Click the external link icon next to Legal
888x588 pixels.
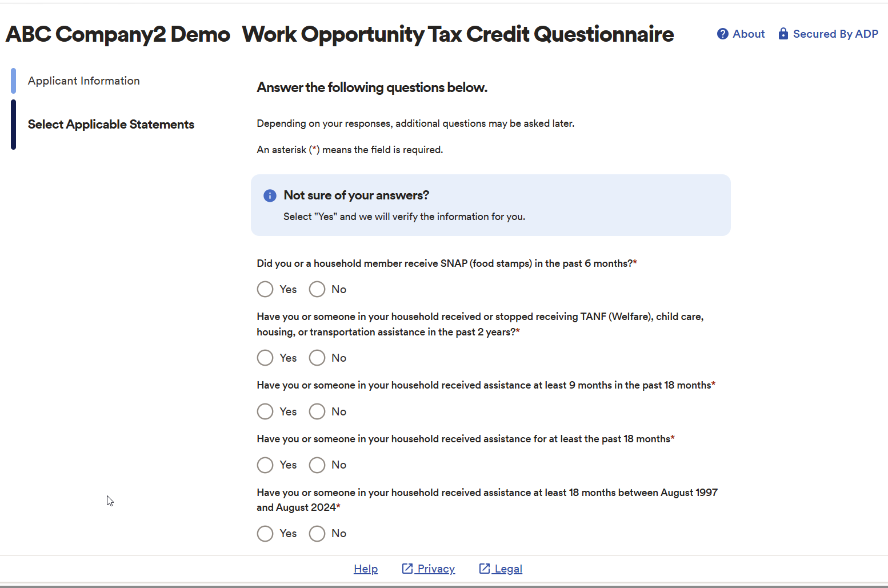pos(485,569)
